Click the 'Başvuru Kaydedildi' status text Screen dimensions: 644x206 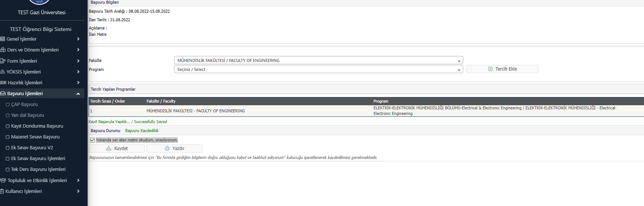click(142, 131)
